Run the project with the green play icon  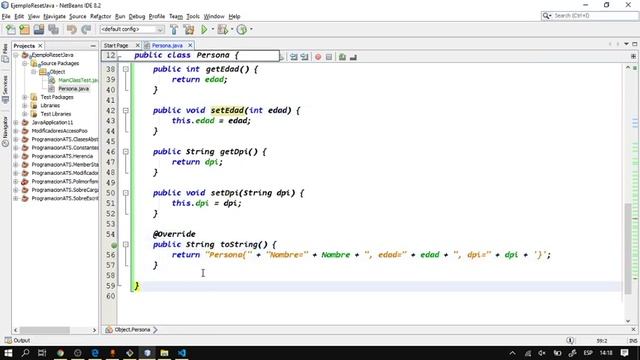tap(204, 29)
